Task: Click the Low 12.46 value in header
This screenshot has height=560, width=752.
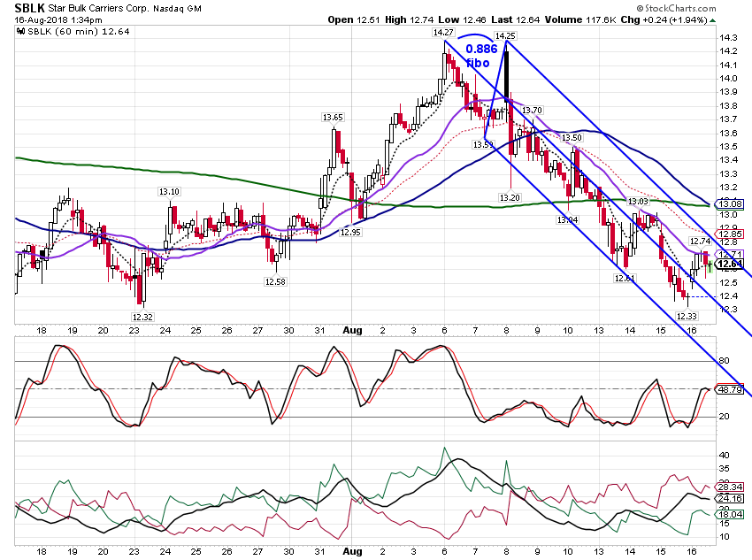Action: point(463,19)
